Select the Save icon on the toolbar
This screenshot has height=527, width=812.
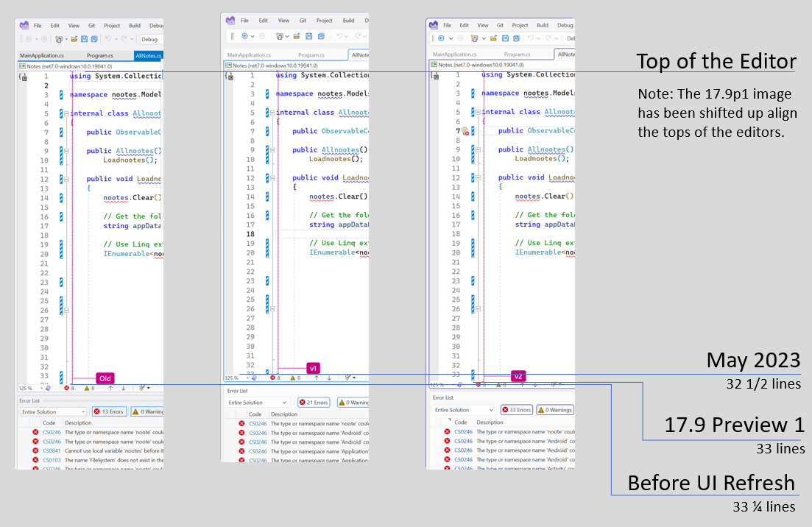pos(84,38)
